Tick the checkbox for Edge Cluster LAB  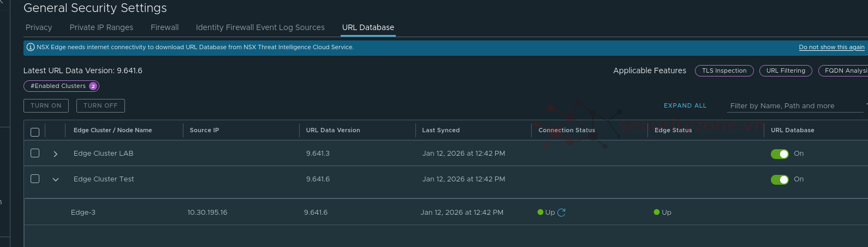pyautogui.click(x=35, y=153)
